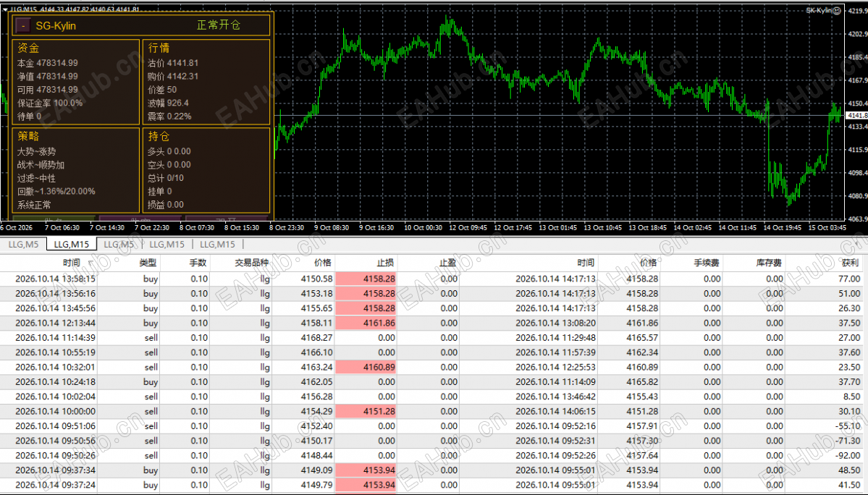This screenshot has width=868, height=495.
Task: Click the current price marker 4141.8 on scale
Action: (x=857, y=116)
